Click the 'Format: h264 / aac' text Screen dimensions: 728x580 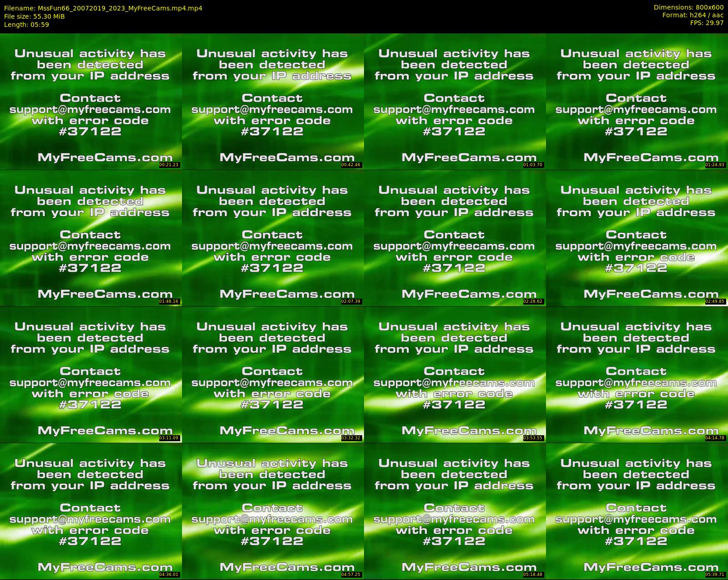693,15
